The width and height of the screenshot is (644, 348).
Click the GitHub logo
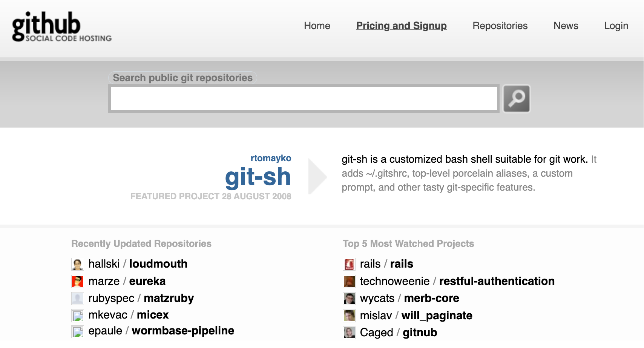[x=61, y=26]
